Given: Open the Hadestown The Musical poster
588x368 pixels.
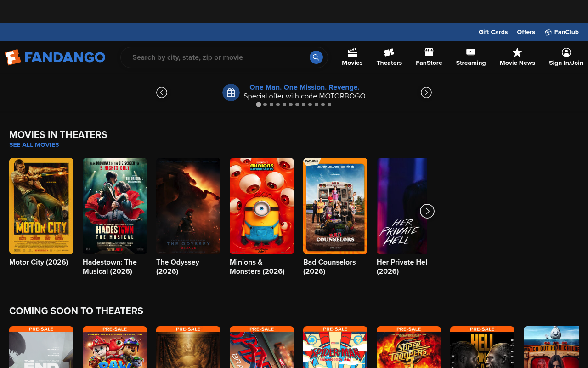Looking at the screenshot, I should (115, 206).
